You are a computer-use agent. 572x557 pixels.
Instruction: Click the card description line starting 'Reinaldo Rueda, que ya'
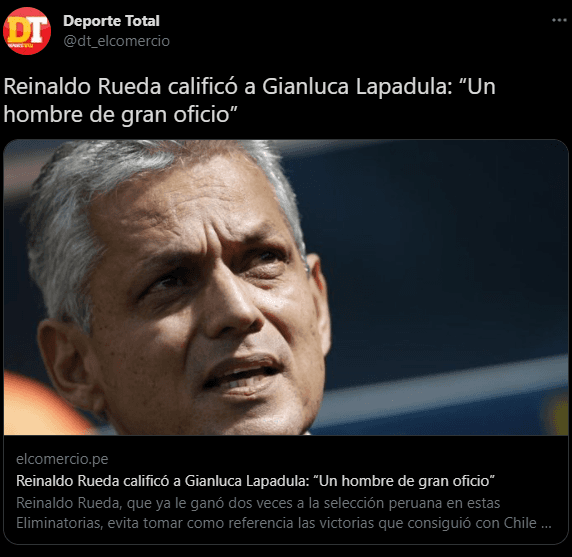pos(258,503)
